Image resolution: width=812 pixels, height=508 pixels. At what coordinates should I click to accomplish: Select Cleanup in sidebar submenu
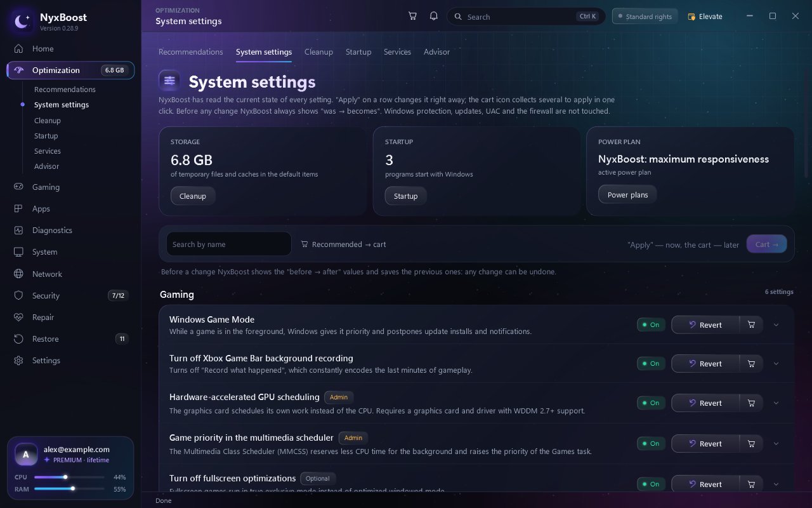click(48, 121)
